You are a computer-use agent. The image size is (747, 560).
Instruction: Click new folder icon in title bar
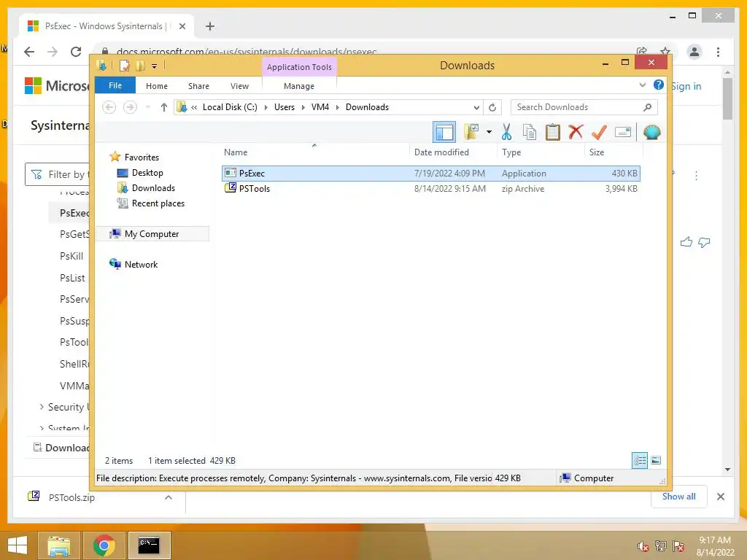pos(141,66)
